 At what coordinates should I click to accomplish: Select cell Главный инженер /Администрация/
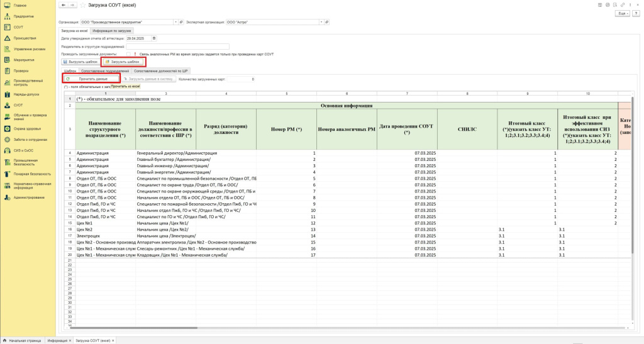pos(166,166)
